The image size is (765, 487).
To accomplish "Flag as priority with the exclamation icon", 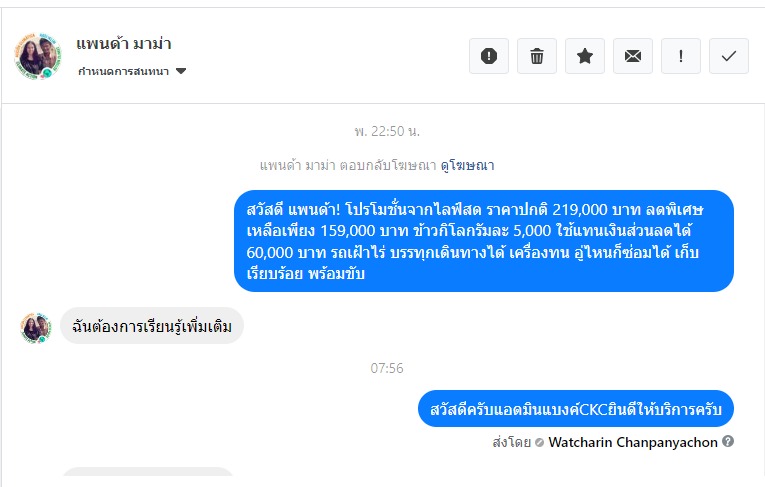I will tap(681, 56).
